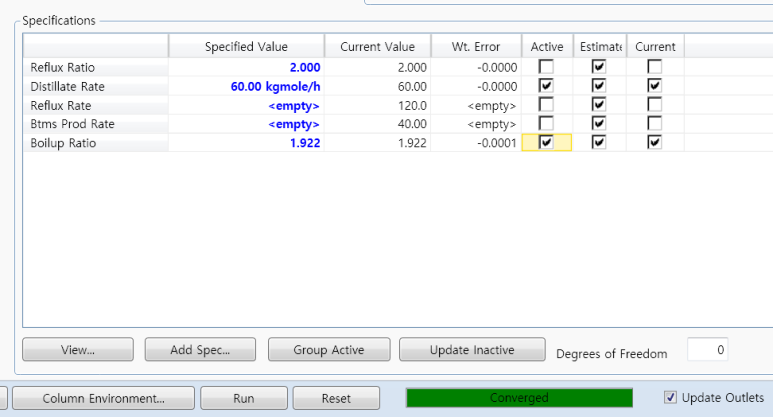Click the green Converged status bar

click(x=519, y=398)
